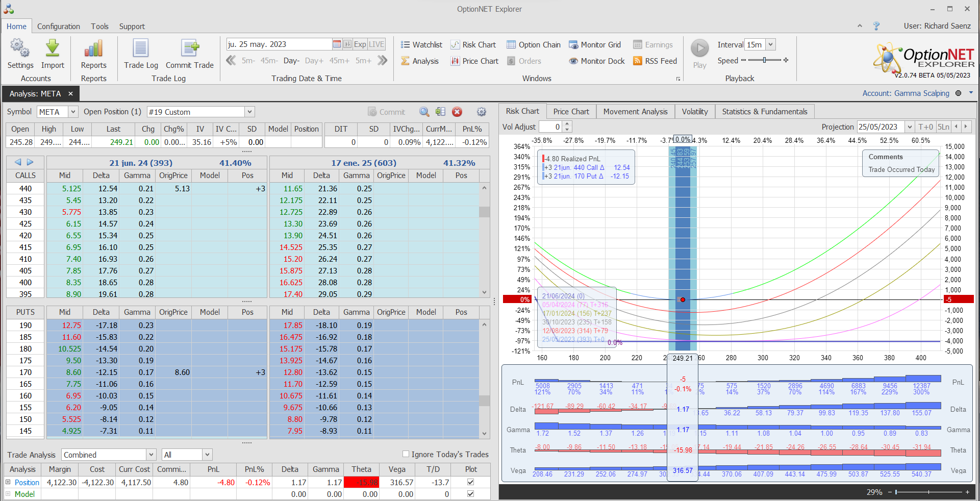Open the Analysis window from the ribbon
The width and height of the screenshot is (980, 501).
click(x=419, y=61)
